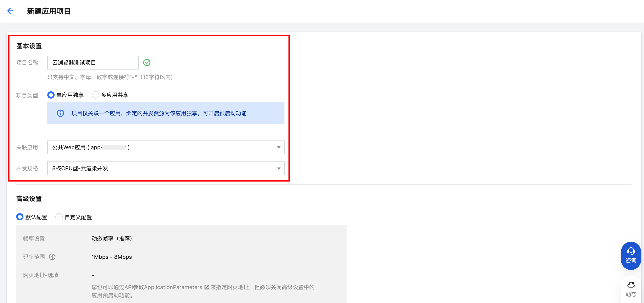
Task: Select 单应用独享 project type
Action: (x=51, y=95)
